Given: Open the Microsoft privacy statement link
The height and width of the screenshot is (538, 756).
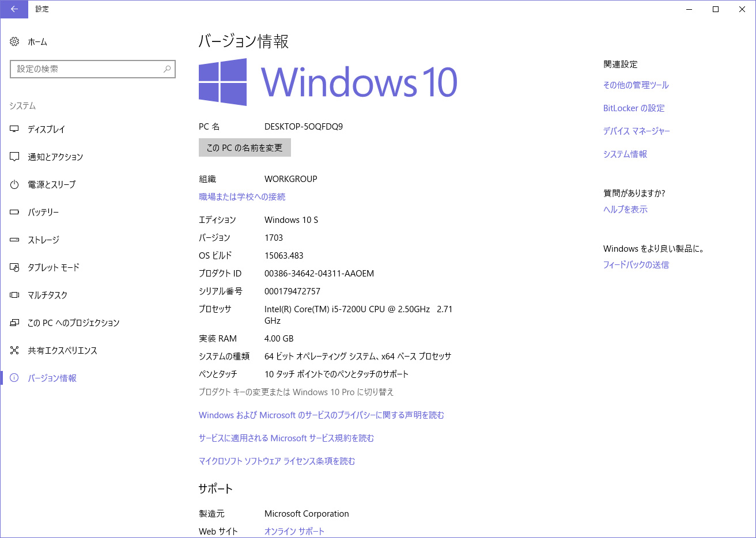Looking at the screenshot, I should [322, 415].
